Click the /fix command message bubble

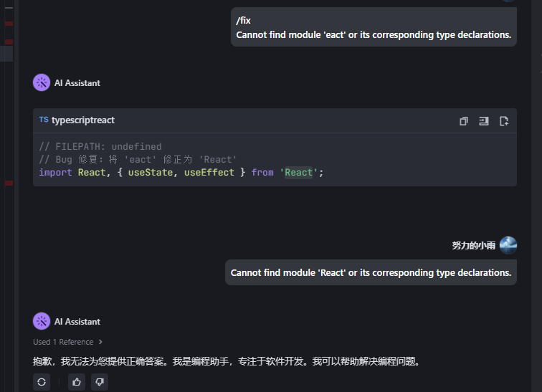click(374, 27)
